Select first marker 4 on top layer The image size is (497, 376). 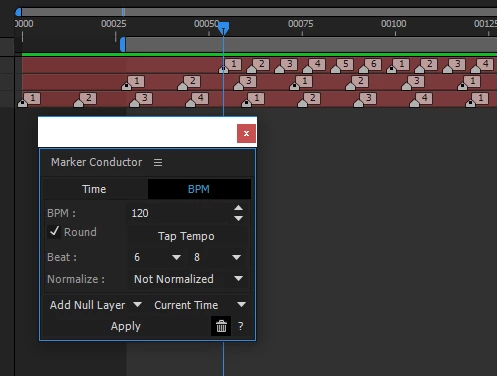click(x=313, y=65)
